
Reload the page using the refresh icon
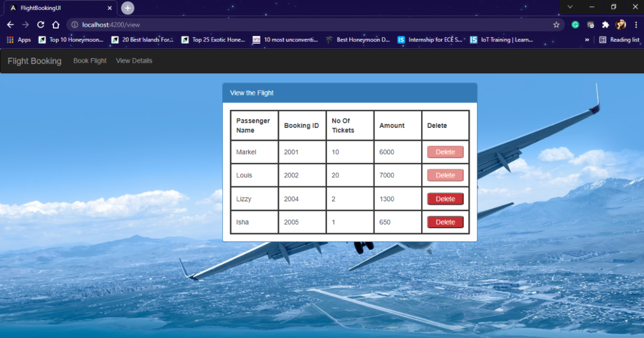[x=40, y=25]
